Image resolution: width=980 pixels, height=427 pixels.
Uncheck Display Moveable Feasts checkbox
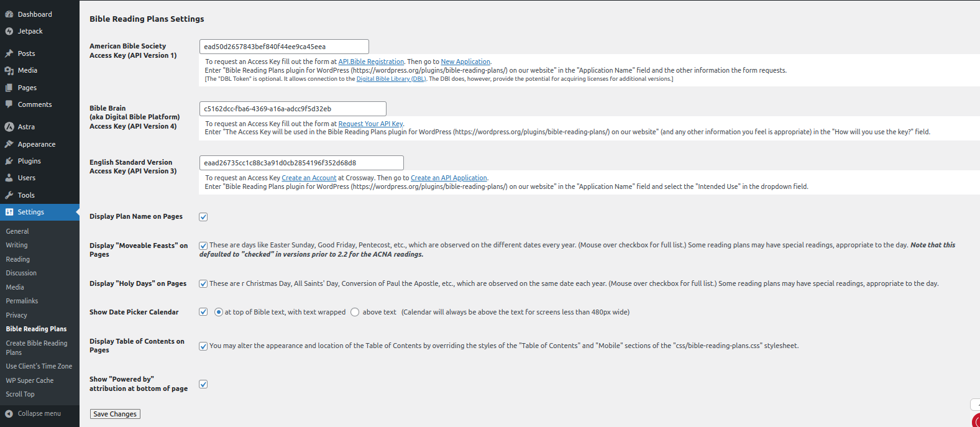[203, 246]
